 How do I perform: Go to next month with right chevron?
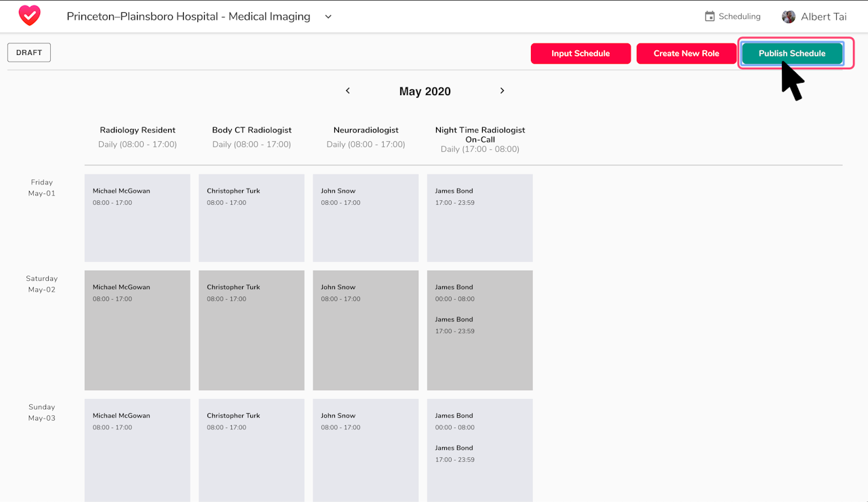tap(502, 91)
